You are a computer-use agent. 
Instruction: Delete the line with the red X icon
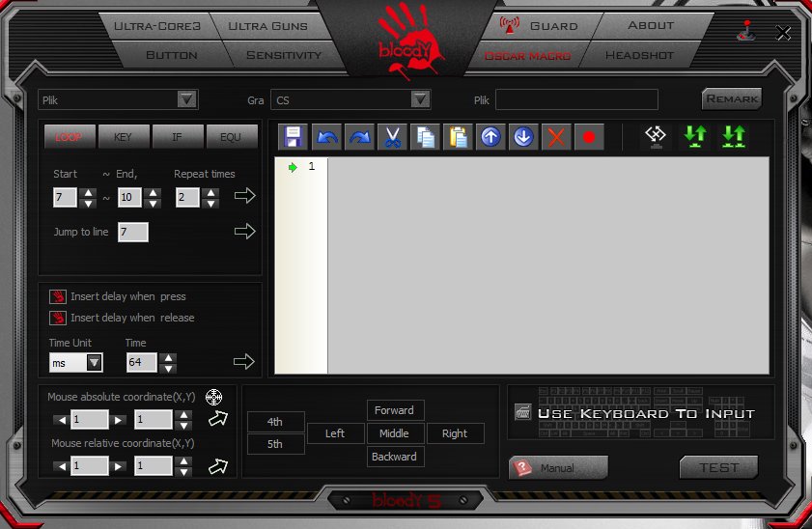[x=556, y=137]
